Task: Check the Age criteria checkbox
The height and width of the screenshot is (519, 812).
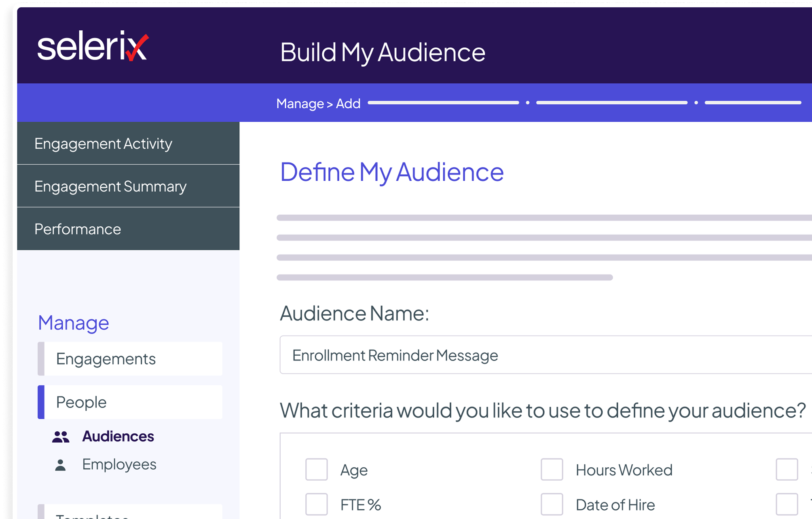Action: point(316,469)
